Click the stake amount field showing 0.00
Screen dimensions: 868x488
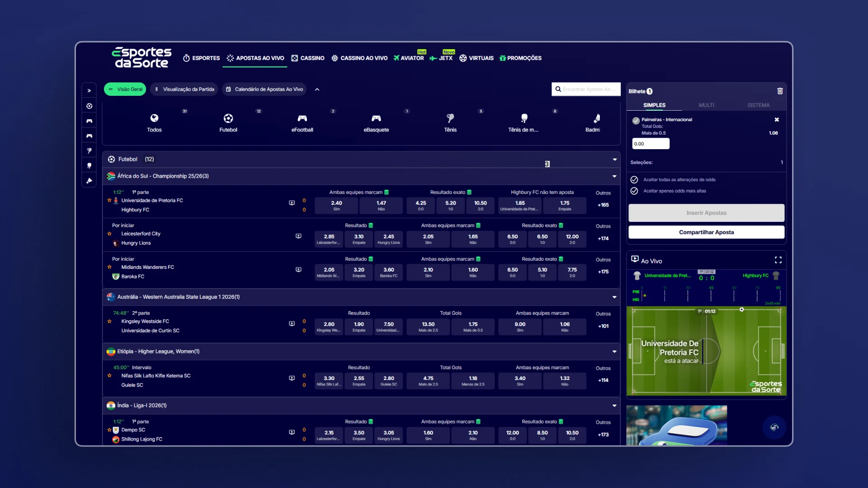click(651, 144)
